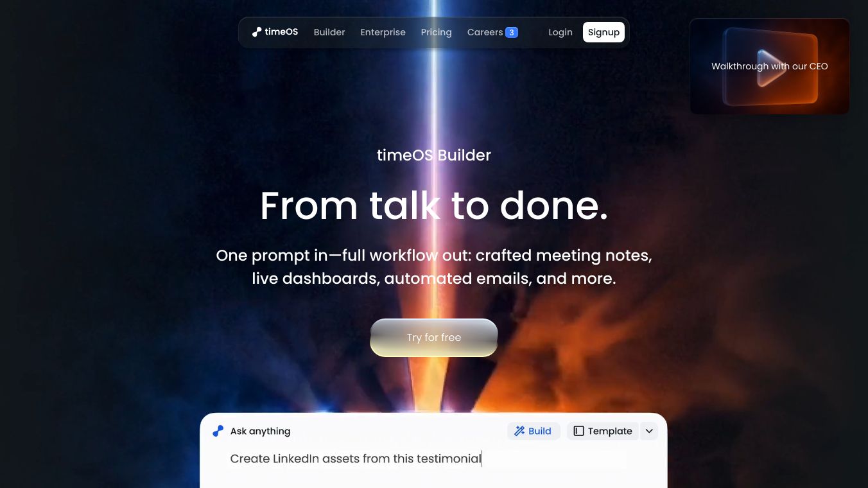Click the layout icon on Template button
This screenshot has width=868, height=488.
578,431
